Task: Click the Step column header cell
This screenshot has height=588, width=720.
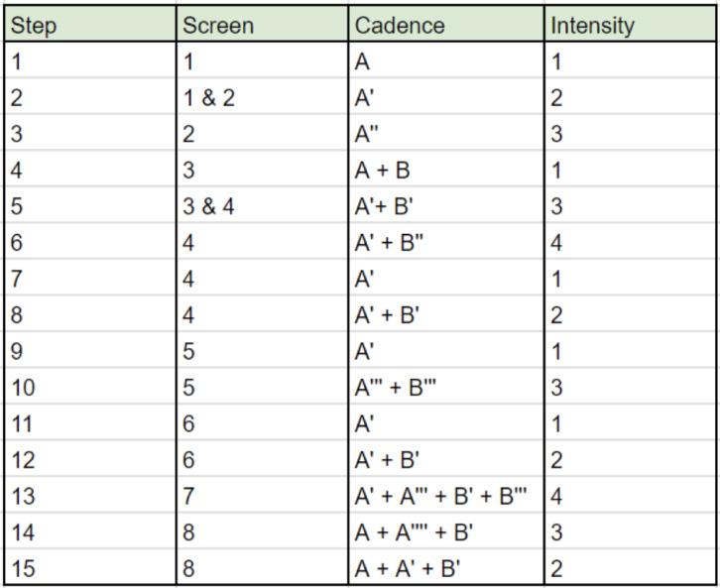Action: pyautogui.click(x=91, y=25)
